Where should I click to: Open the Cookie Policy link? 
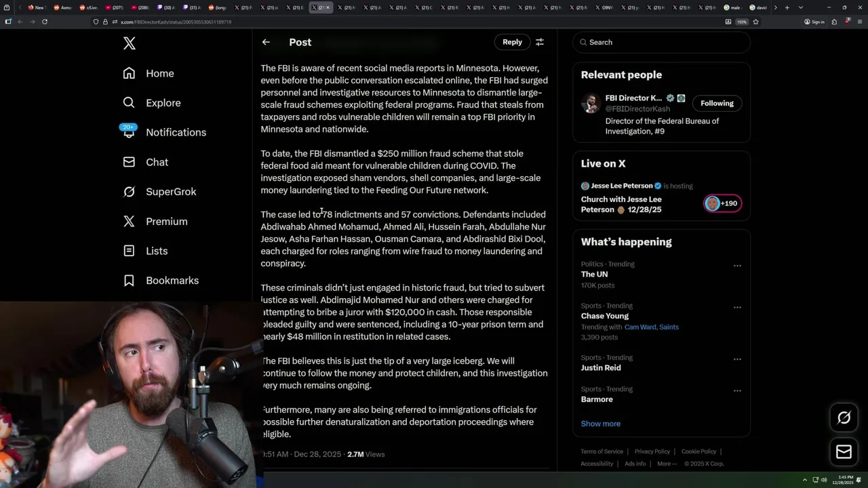(698, 451)
